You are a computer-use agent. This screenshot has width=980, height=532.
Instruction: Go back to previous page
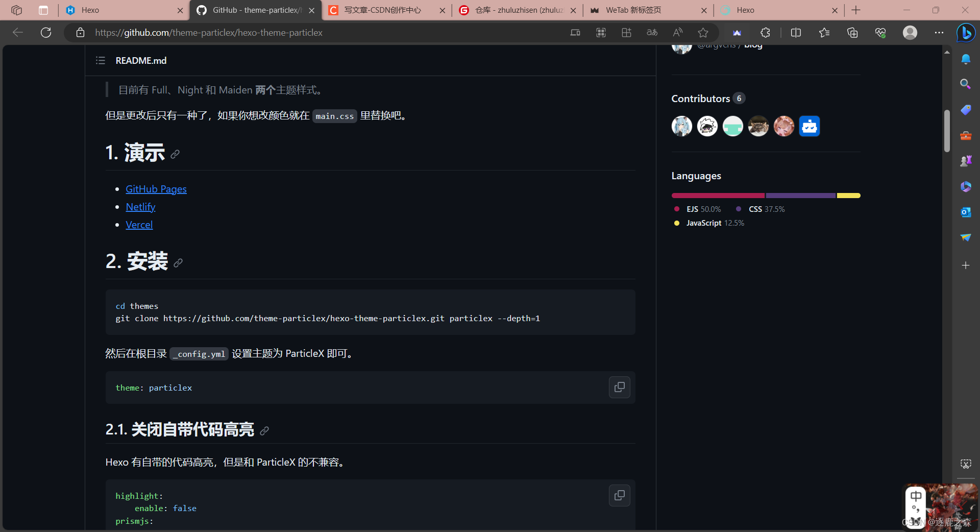coord(18,33)
